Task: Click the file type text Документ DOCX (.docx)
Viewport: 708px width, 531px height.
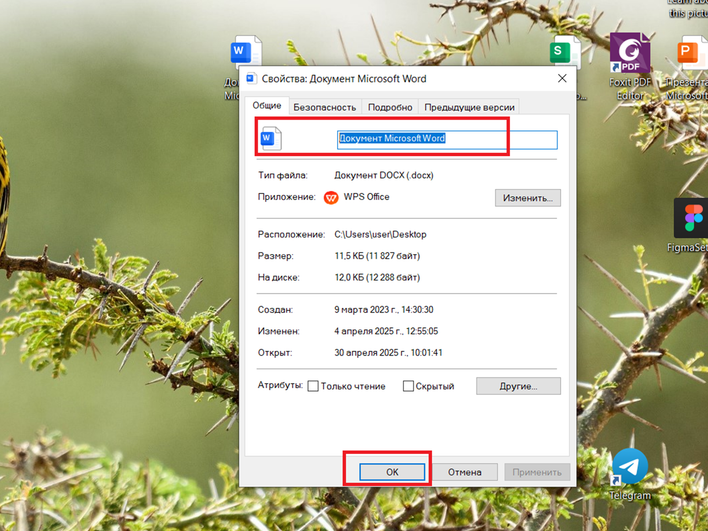Action: pos(384,175)
